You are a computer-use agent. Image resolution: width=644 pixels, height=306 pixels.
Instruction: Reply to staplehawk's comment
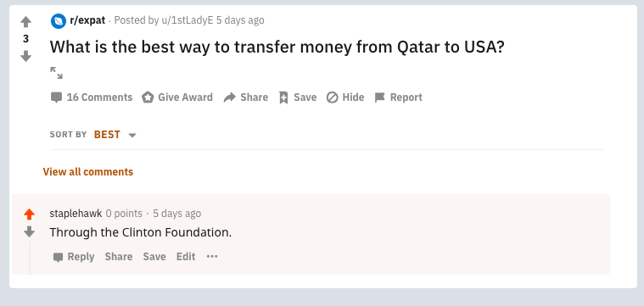(74, 257)
